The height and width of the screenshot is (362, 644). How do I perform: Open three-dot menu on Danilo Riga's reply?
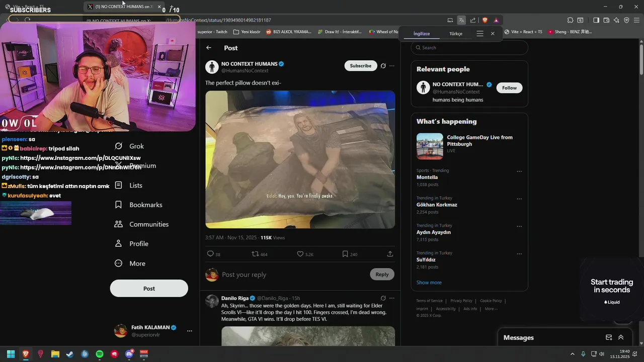click(392, 298)
